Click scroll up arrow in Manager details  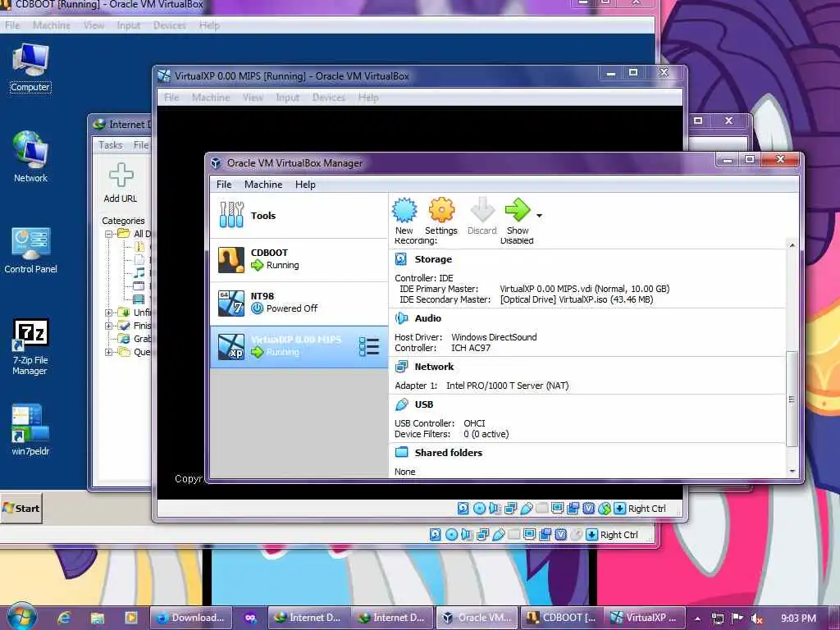point(792,244)
